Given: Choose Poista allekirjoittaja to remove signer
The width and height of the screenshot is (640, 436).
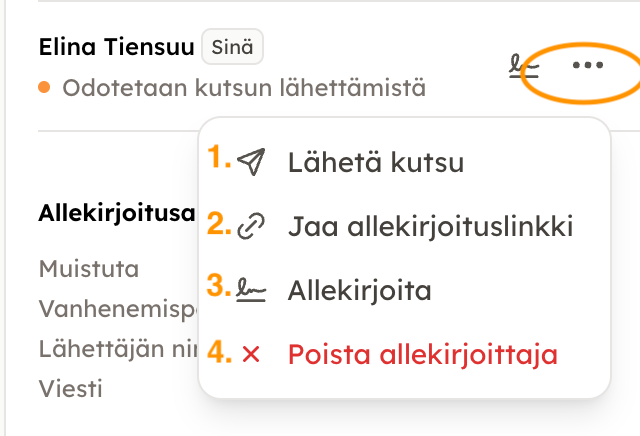Looking at the screenshot, I should pyautogui.click(x=422, y=355).
